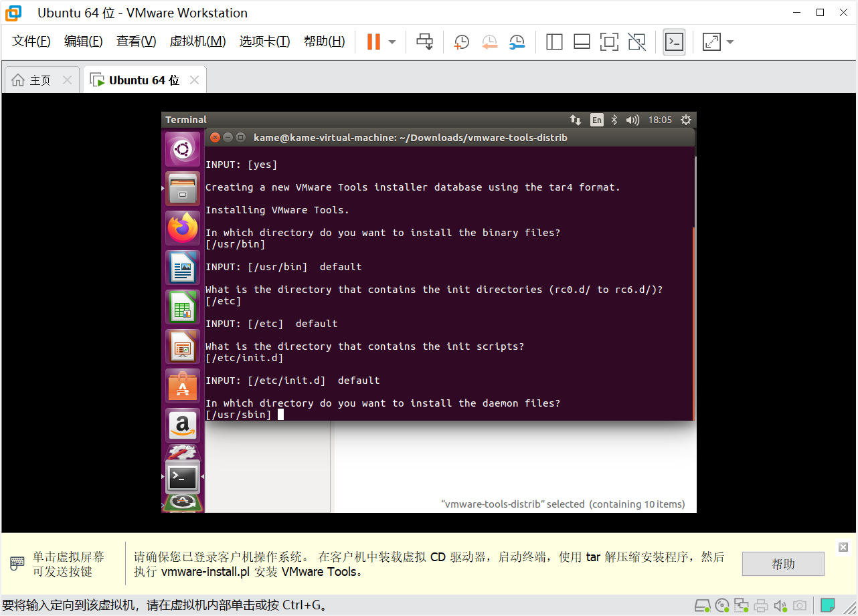Maximize the terminal window
The width and height of the screenshot is (858, 616).
click(240, 137)
